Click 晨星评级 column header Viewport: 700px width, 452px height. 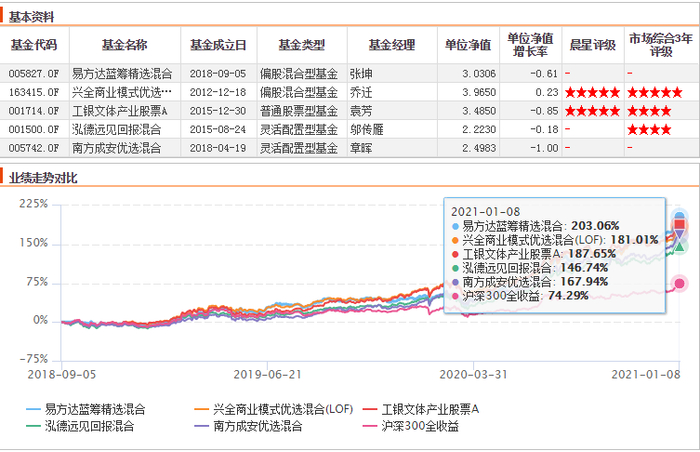[x=593, y=45]
